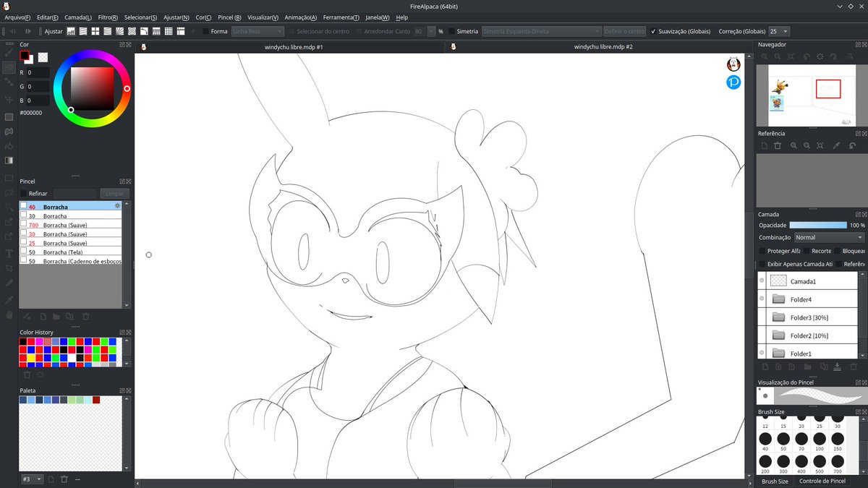Image resolution: width=868 pixels, height=488 pixels.
Task: Click the trash icon under Color History
Action: [27, 374]
